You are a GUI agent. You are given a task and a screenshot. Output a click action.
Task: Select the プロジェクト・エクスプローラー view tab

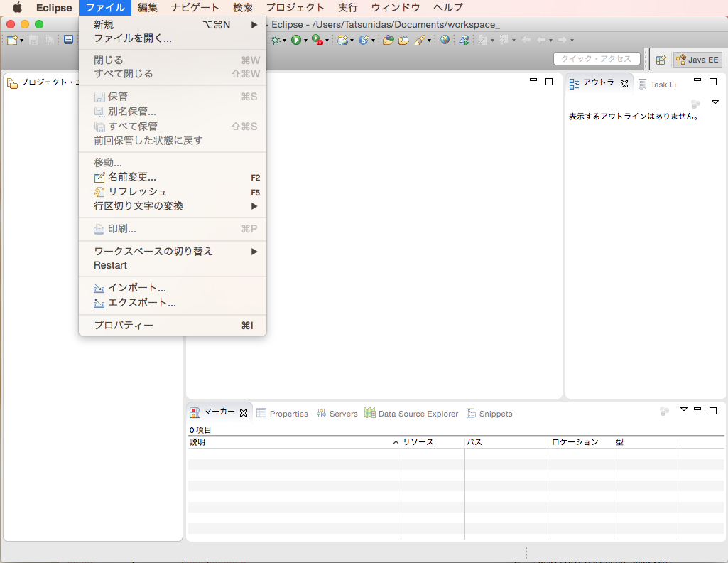43,82
